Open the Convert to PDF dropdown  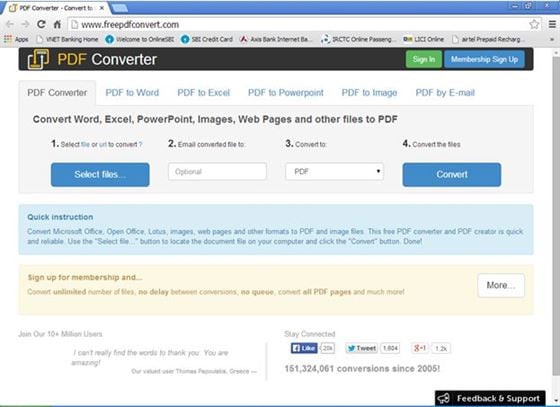[334, 172]
